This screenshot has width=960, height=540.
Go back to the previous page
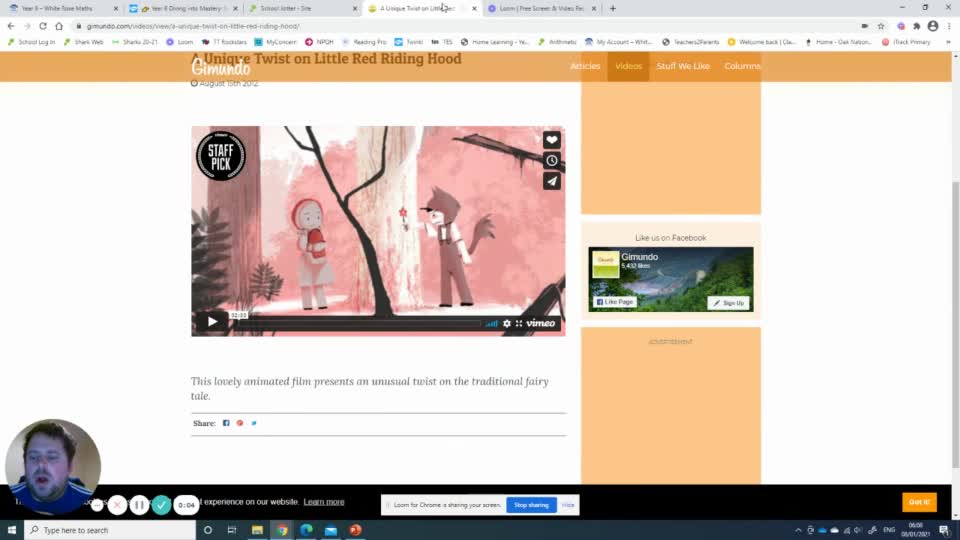[x=11, y=26]
